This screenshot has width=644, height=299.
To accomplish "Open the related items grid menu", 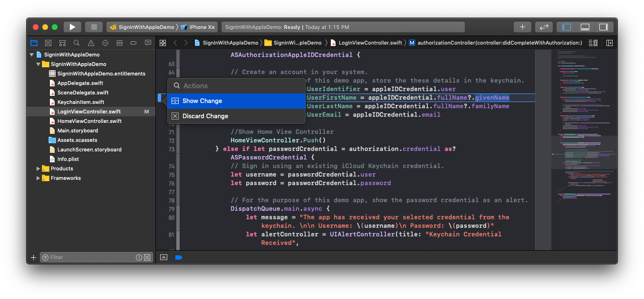I will 163,43.
